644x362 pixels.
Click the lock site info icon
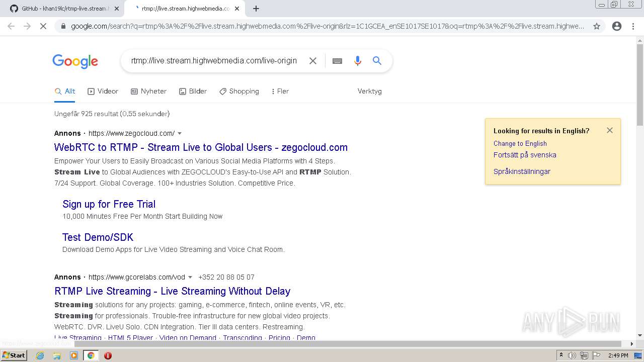point(63,26)
